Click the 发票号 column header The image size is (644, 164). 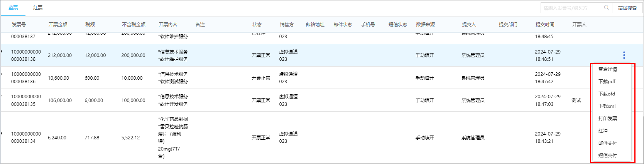point(19,25)
